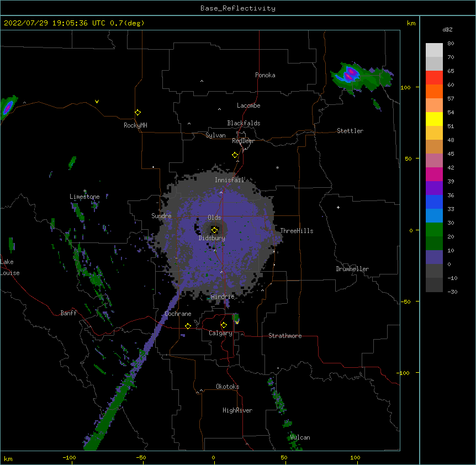Click the Calgary city label

220,333
